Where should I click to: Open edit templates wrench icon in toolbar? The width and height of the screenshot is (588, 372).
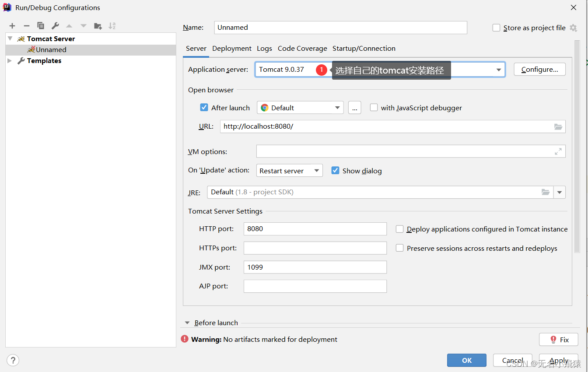[x=55, y=26]
